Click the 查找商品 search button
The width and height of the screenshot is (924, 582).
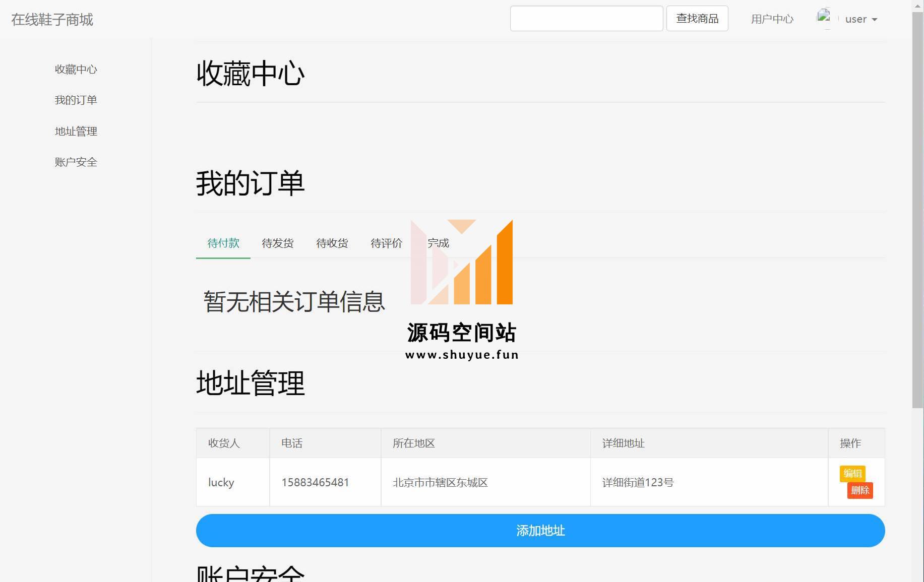pyautogui.click(x=697, y=19)
